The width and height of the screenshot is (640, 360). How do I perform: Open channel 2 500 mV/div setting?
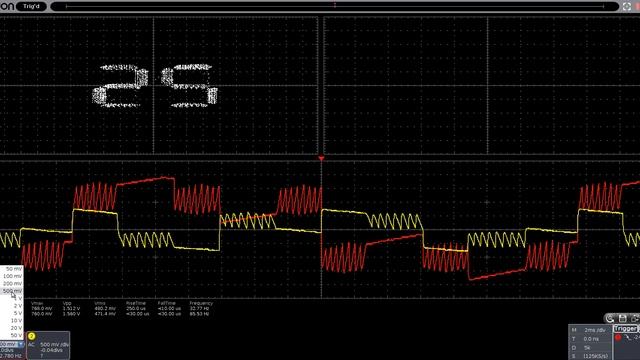54,344
